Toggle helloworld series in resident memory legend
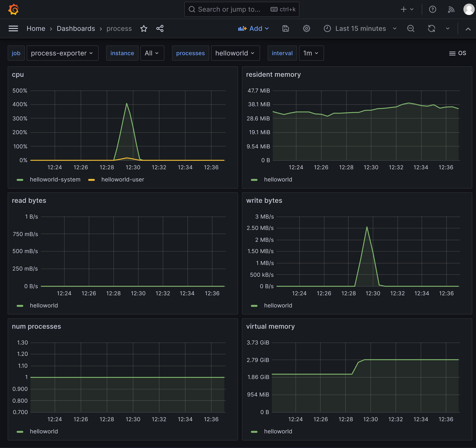Image resolution: width=476 pixels, height=448 pixels. coord(278,179)
